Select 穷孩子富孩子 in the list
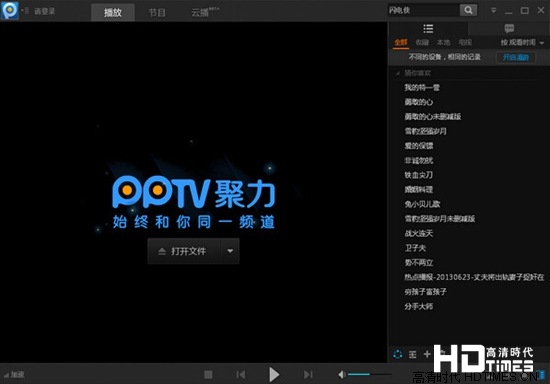550x384 pixels. [425, 292]
